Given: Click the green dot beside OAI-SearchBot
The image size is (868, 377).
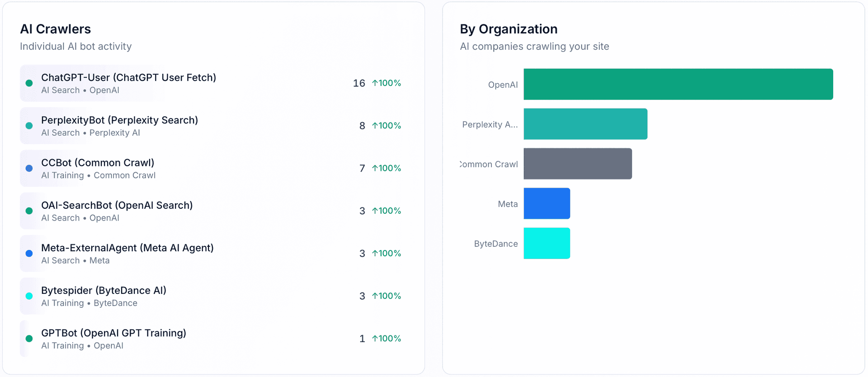Looking at the screenshot, I should 29,211.
